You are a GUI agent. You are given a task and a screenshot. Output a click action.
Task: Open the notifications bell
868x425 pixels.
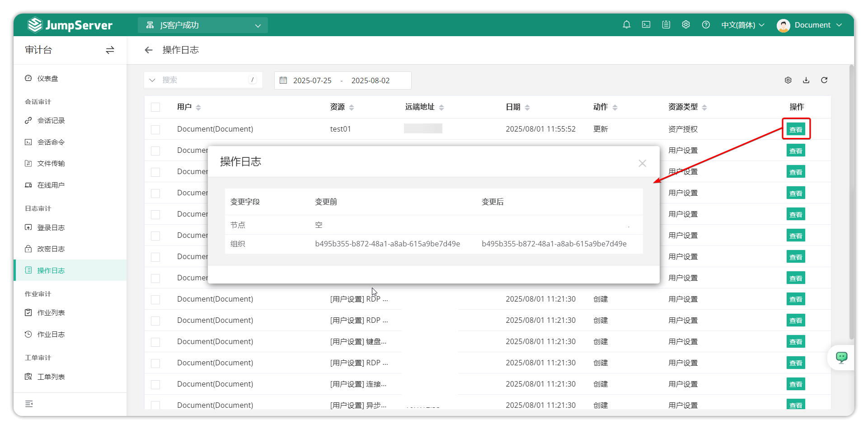626,25
